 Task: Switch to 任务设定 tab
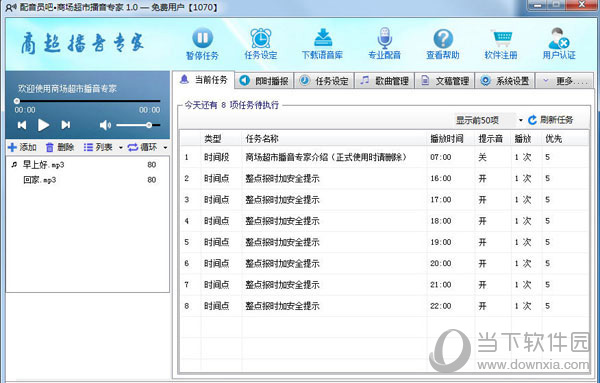click(324, 81)
